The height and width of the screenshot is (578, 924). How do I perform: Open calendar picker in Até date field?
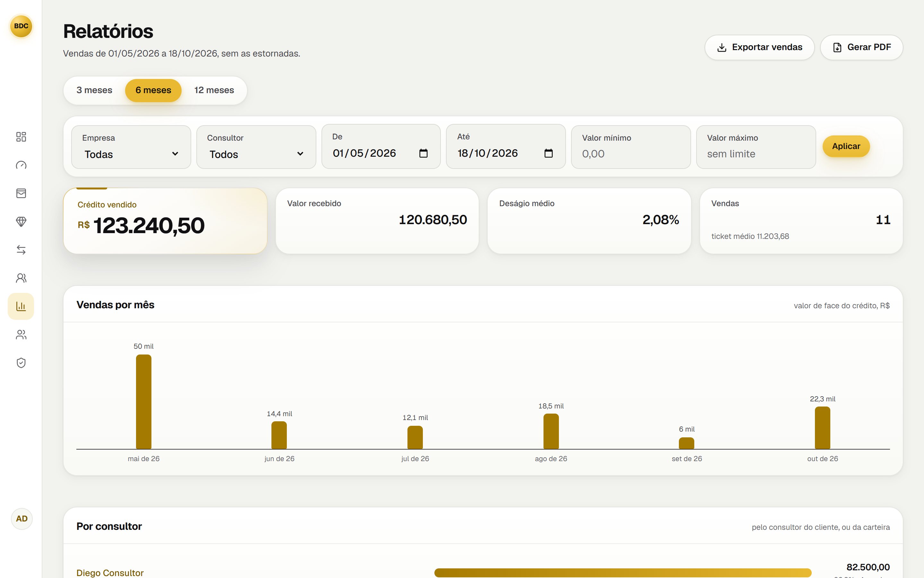click(548, 153)
